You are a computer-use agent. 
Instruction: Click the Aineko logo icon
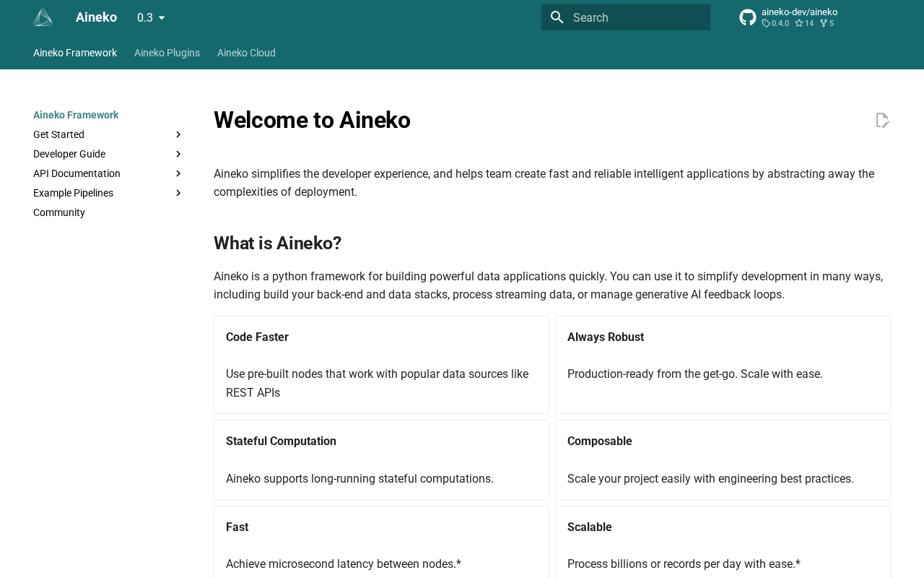pyautogui.click(x=43, y=17)
